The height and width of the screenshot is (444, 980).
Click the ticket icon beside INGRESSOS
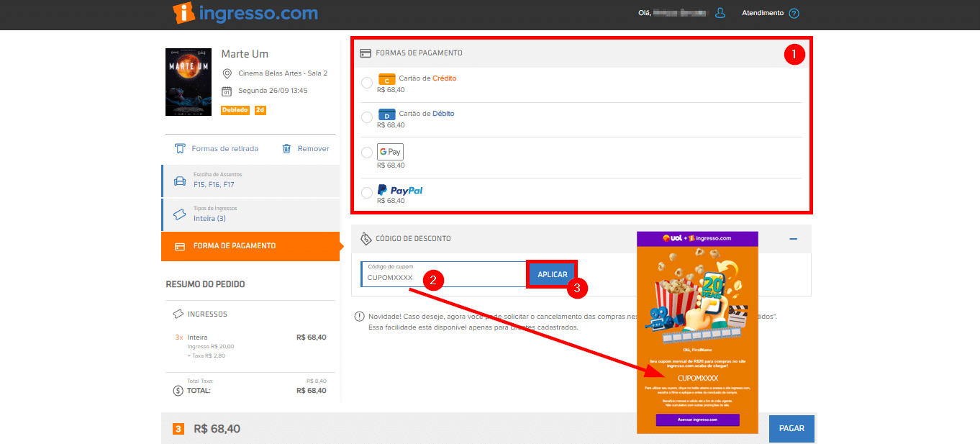[x=178, y=314]
